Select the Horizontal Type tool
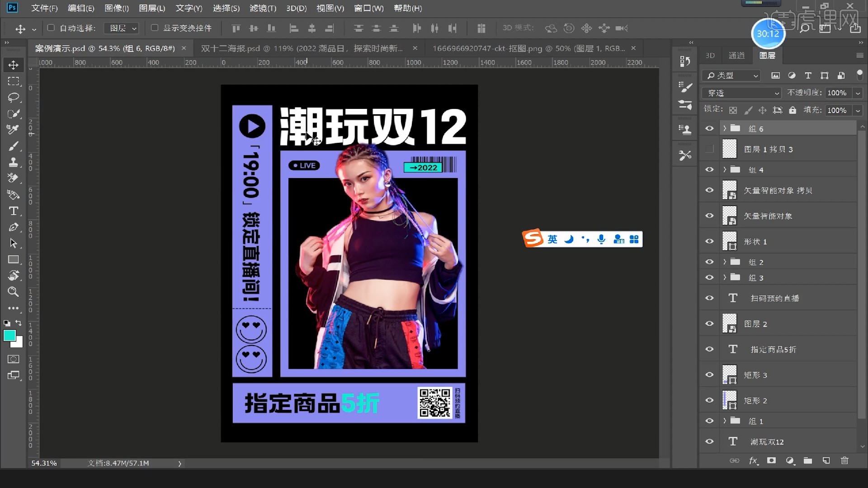Viewport: 868px width, 488px height. (x=13, y=211)
